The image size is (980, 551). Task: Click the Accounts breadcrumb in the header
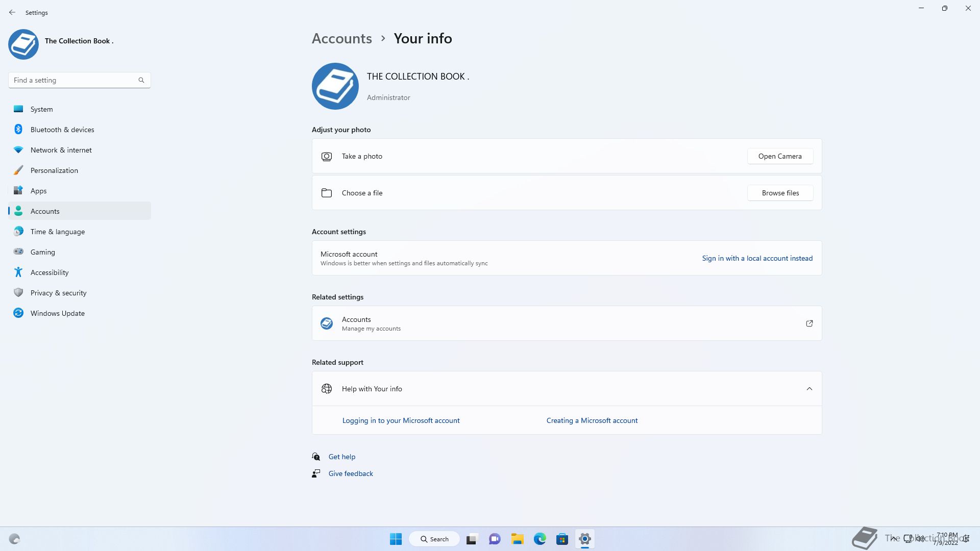[341, 38]
